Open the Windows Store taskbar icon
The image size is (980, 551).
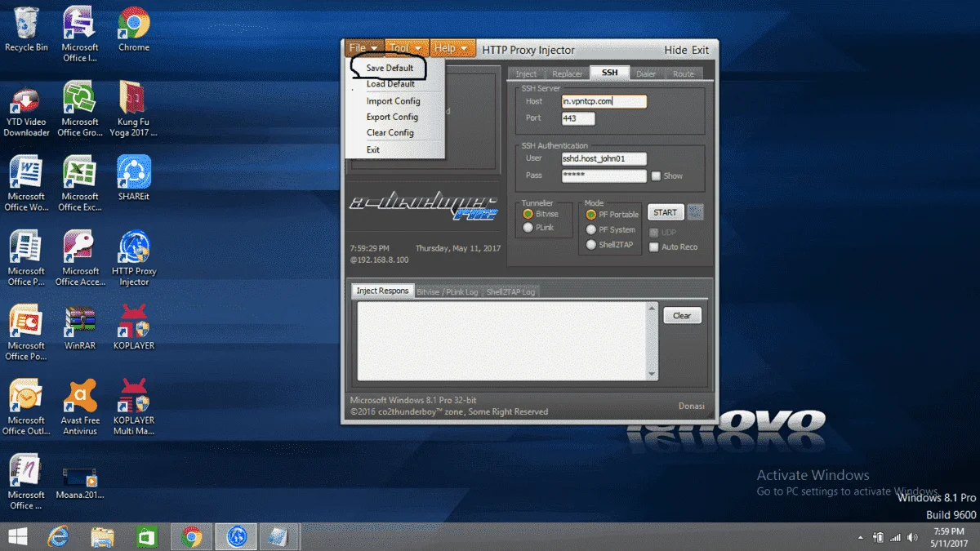pos(147,536)
